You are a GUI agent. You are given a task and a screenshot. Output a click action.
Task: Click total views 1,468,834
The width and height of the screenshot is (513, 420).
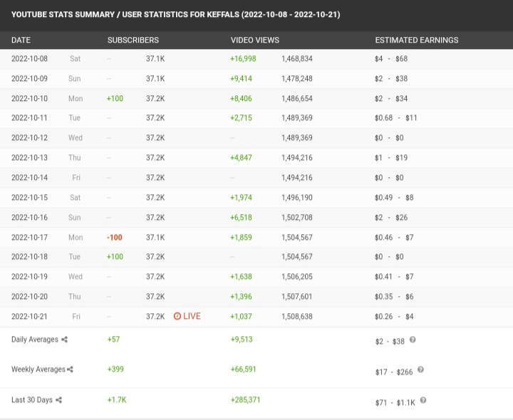(297, 59)
